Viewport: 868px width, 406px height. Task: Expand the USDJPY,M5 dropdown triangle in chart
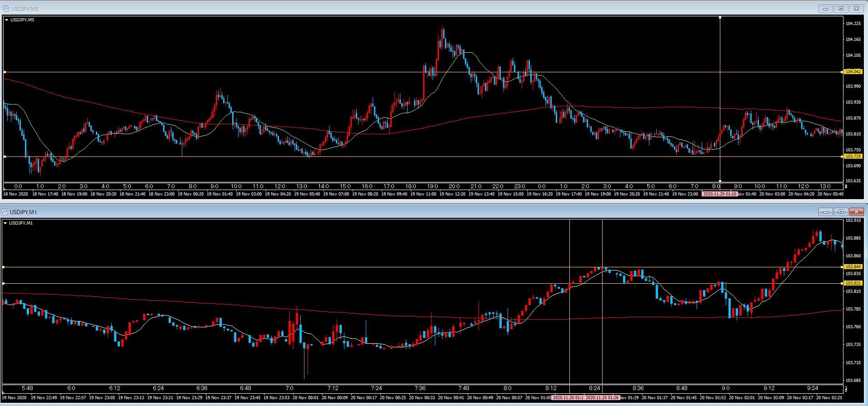6,20
